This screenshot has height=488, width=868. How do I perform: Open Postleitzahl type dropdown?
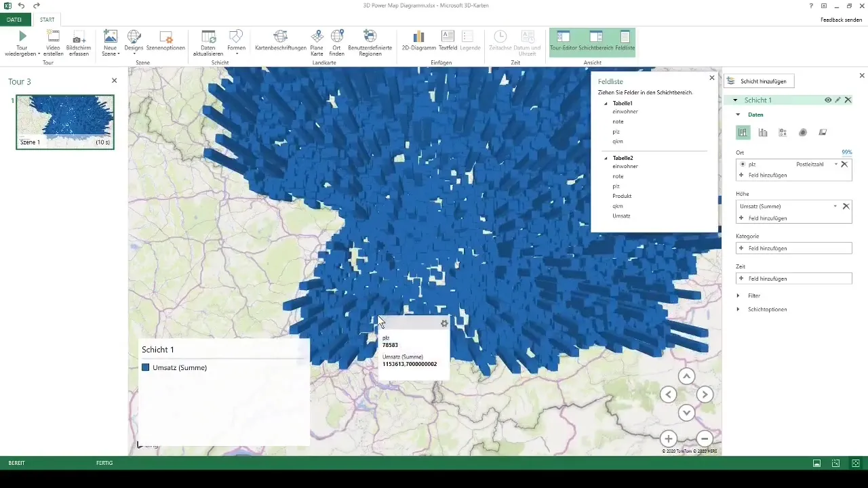click(836, 164)
